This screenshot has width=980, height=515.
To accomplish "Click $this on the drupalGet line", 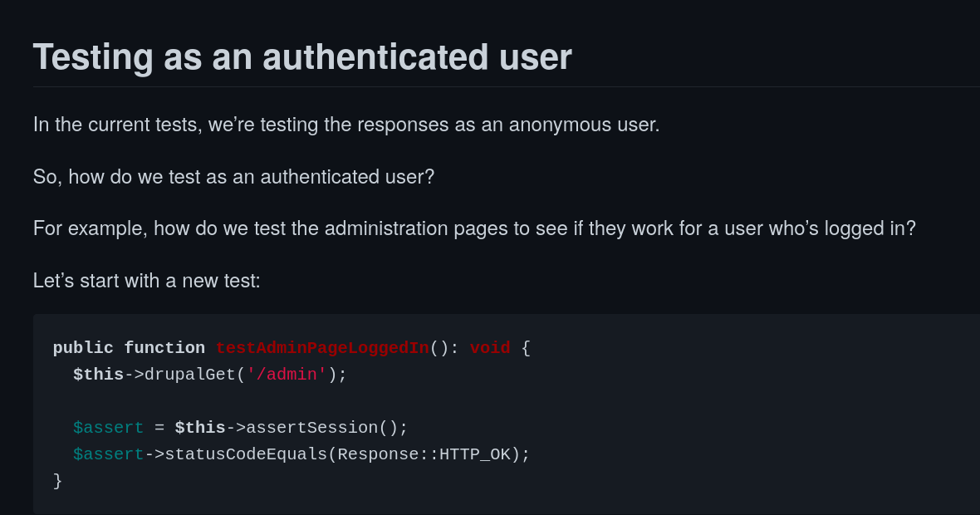I will 98,375.
